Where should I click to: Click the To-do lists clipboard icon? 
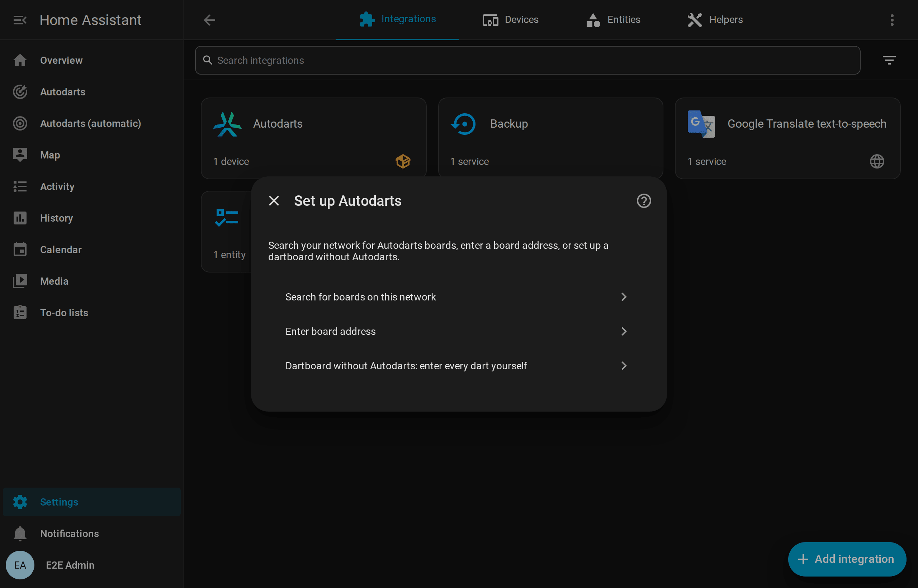tap(20, 312)
